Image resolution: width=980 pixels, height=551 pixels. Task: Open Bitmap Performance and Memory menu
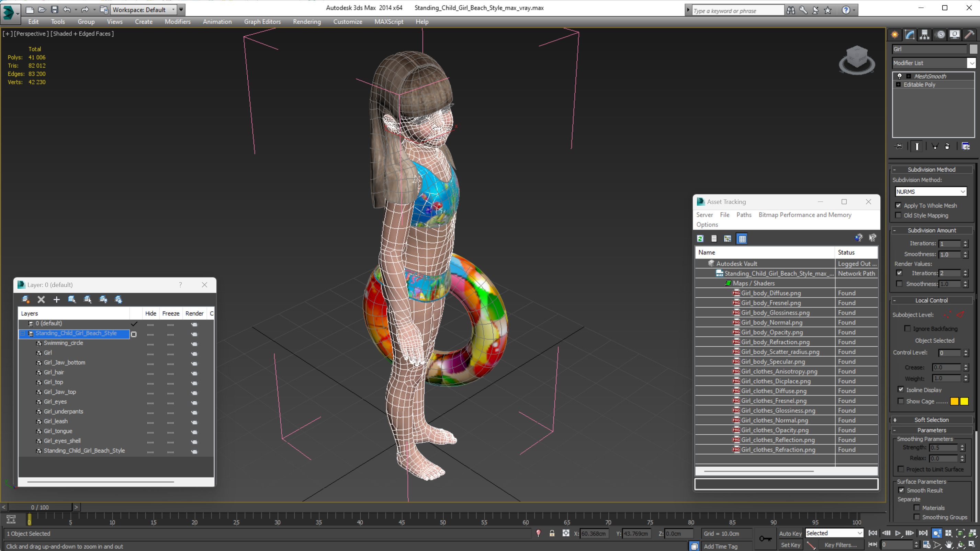point(804,215)
